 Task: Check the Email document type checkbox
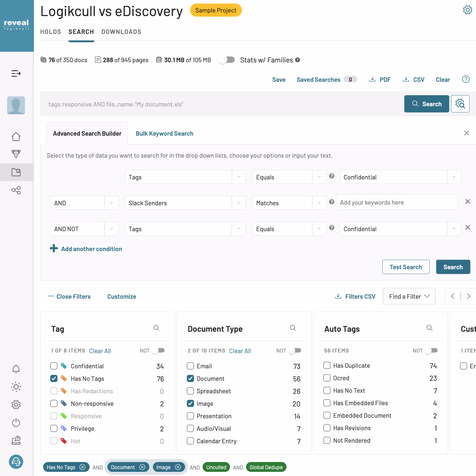click(190, 366)
